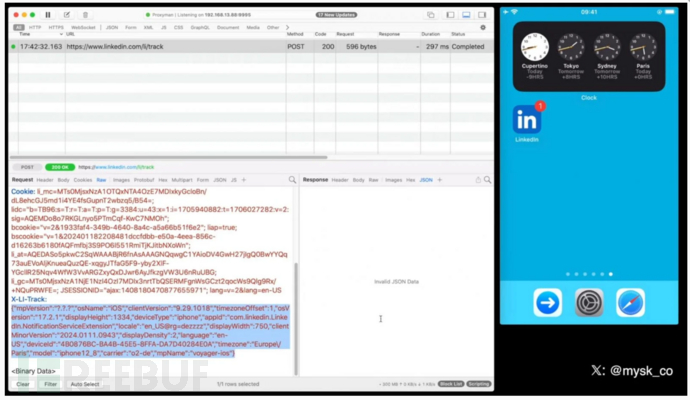Filter traffic by HTTP
690x400 pixels.
(35, 27)
